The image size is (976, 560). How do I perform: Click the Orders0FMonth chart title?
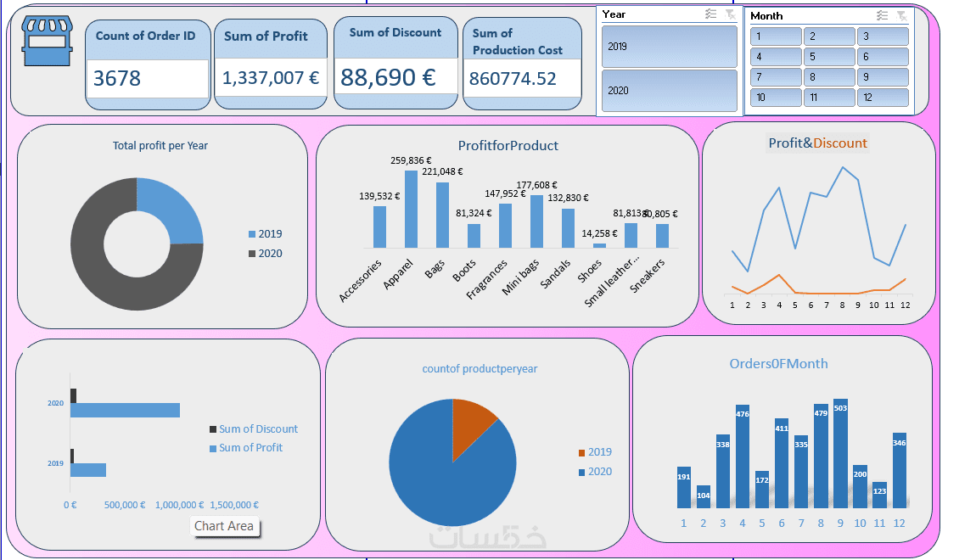779,364
